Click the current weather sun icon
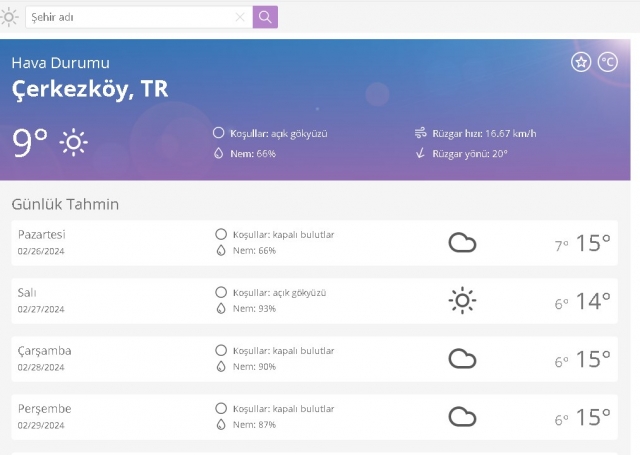 pyautogui.click(x=73, y=143)
